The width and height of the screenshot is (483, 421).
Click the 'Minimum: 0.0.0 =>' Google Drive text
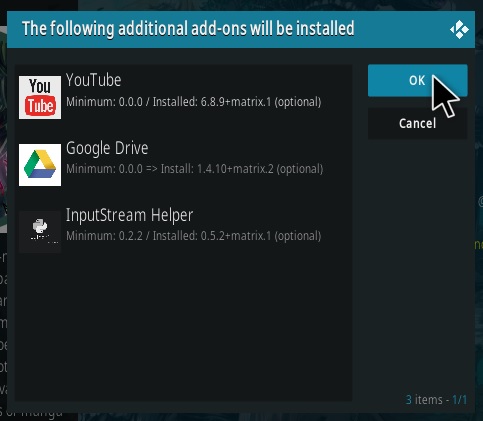[112, 169]
